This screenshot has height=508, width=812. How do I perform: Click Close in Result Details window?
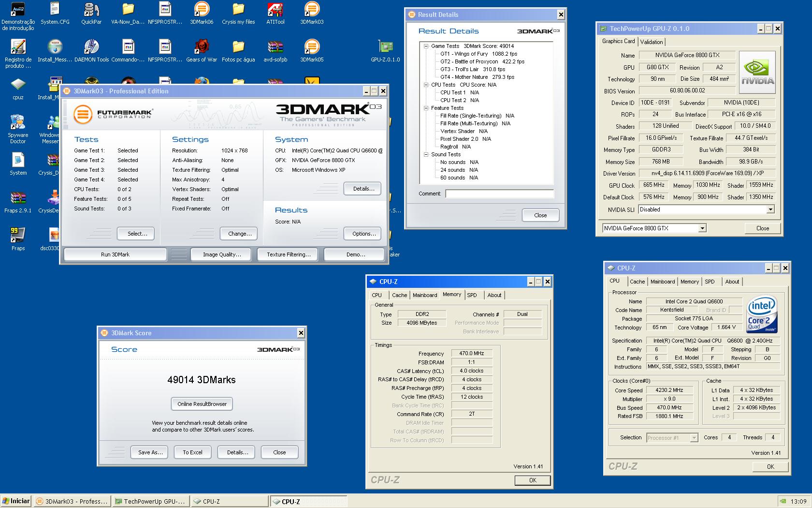540,215
